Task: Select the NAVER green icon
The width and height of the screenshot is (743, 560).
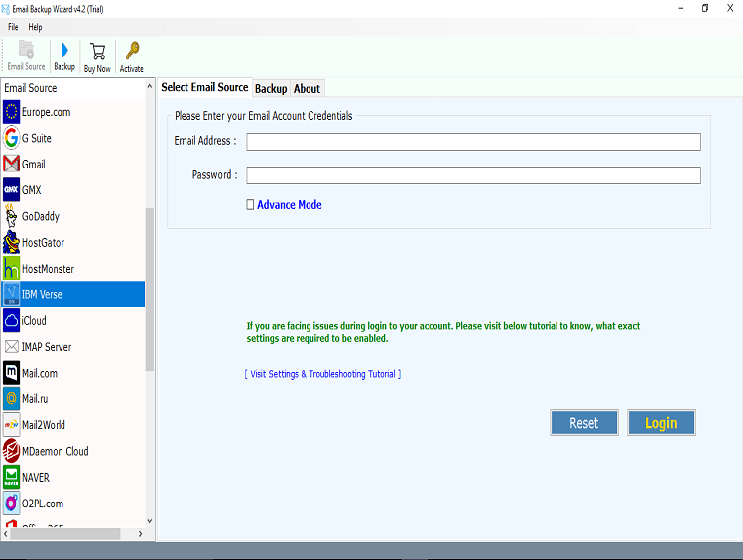Action: 11,477
